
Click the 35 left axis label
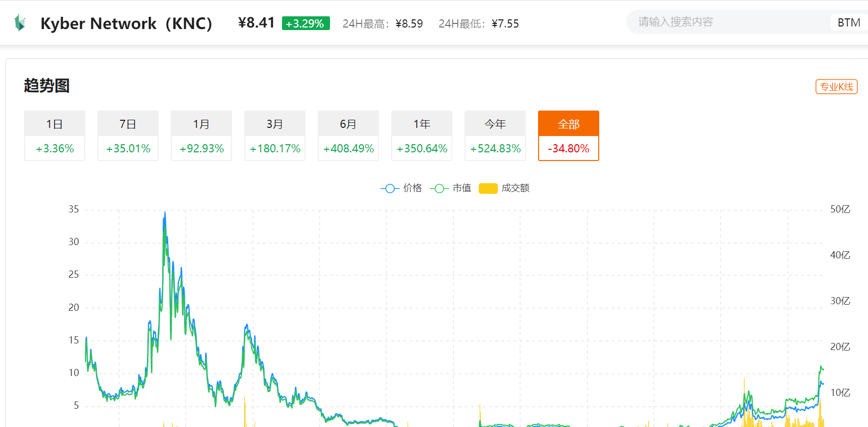pyautogui.click(x=74, y=209)
